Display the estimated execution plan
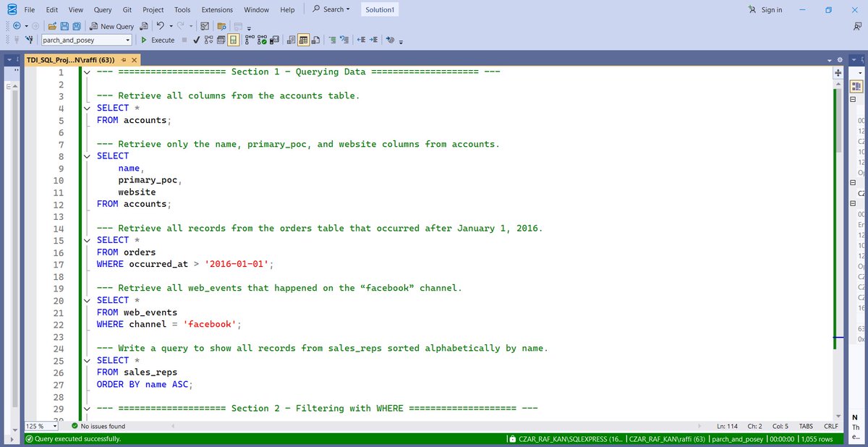 [x=208, y=40]
